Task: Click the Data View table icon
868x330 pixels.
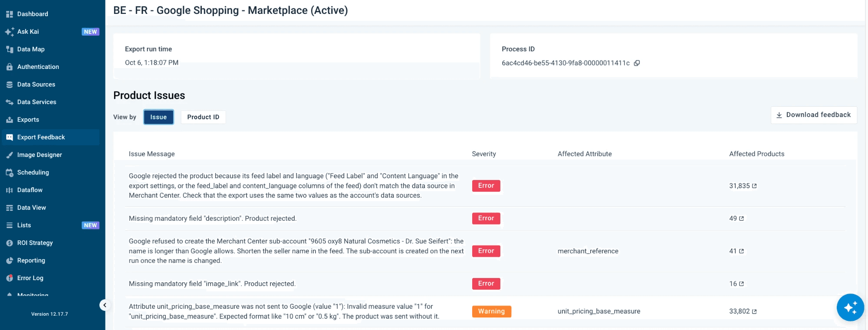Action: [x=10, y=208]
